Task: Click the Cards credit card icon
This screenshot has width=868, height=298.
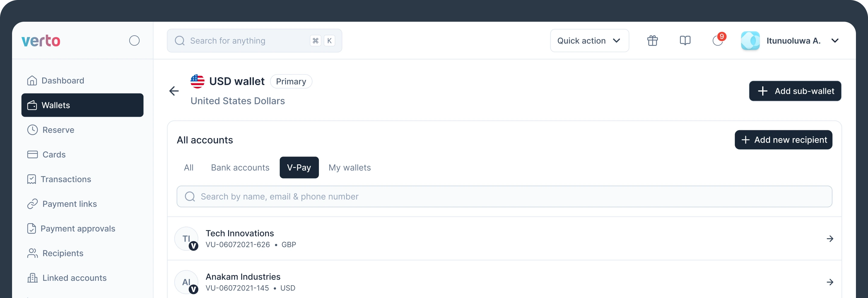Action: pyautogui.click(x=32, y=154)
